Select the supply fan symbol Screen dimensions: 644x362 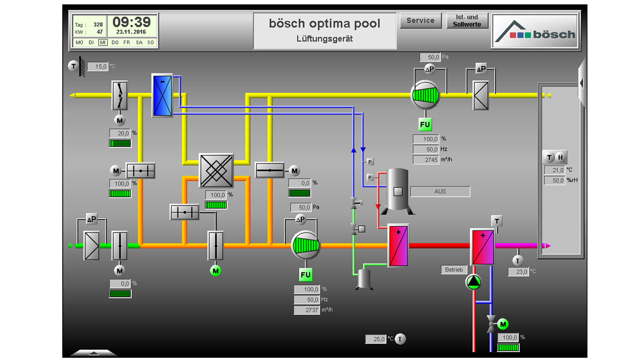(306, 245)
